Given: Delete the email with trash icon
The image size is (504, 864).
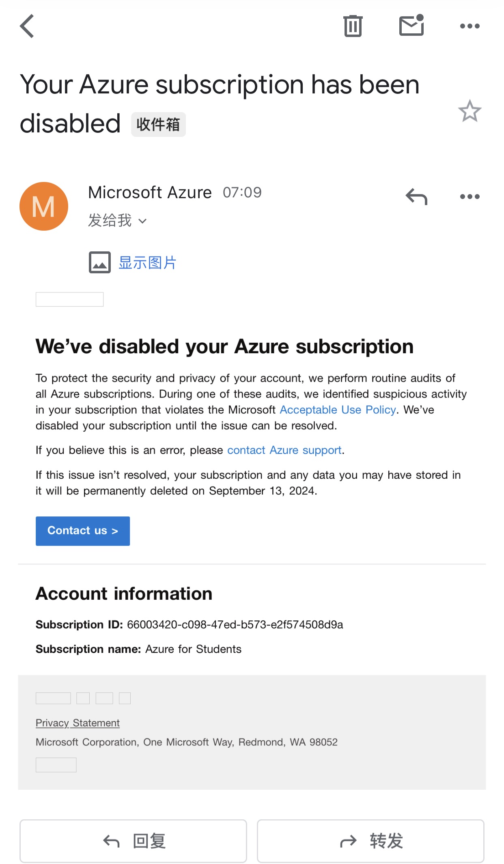Looking at the screenshot, I should click(353, 26).
